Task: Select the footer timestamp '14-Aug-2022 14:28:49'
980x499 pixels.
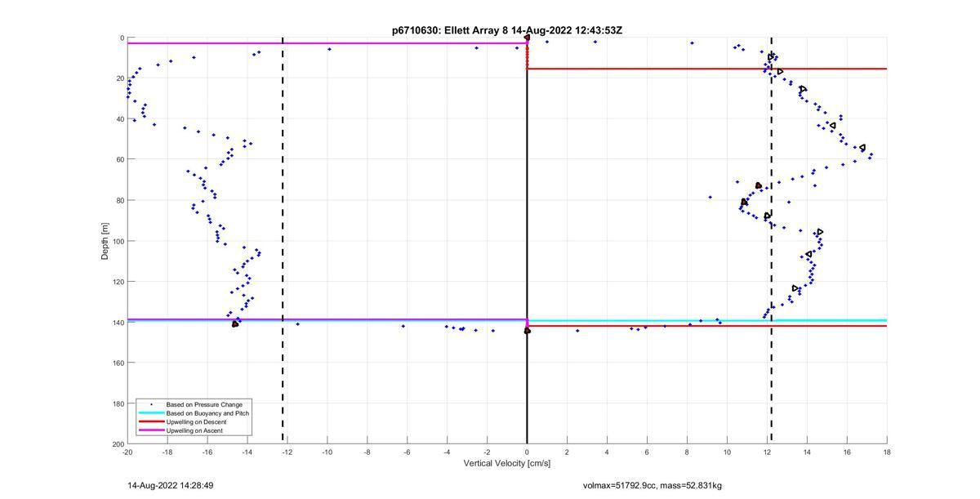Action: pyautogui.click(x=171, y=485)
